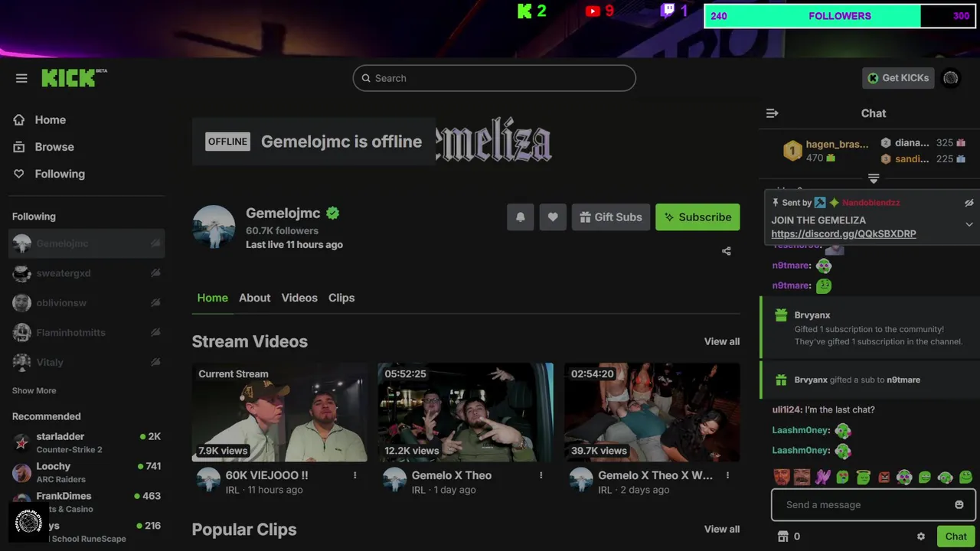
Task: Click the heart follow icon
Action: tap(553, 217)
